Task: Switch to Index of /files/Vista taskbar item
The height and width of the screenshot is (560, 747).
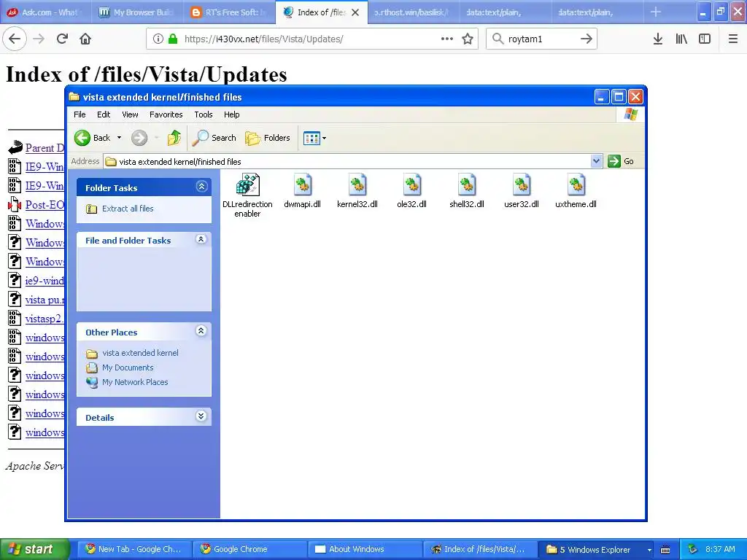Action: coord(480,550)
